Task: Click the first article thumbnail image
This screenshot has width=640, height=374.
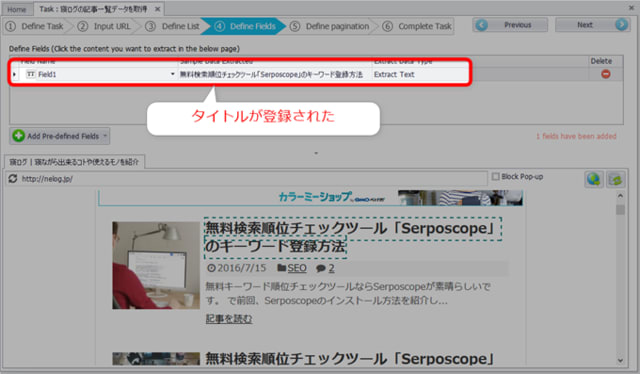Action: 156,265
